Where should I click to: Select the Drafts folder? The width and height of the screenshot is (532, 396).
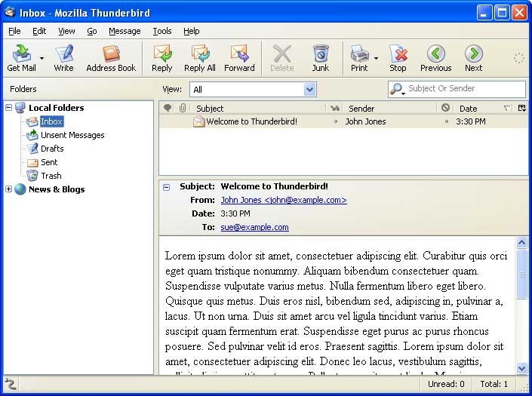52,149
